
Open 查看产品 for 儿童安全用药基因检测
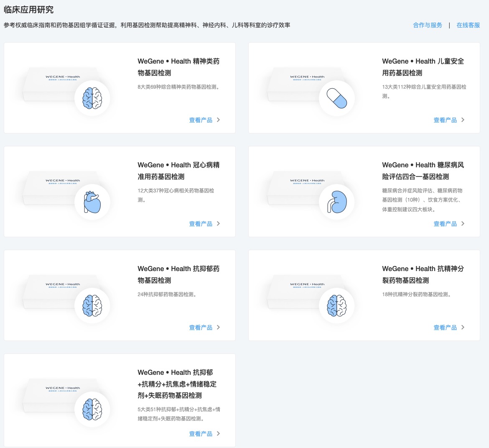(x=446, y=120)
